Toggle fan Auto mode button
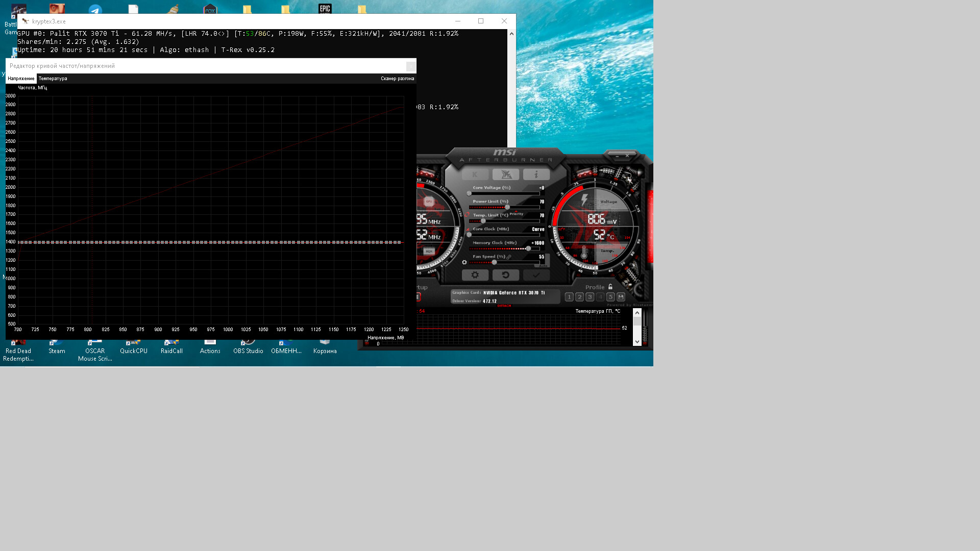The image size is (980, 551). [x=544, y=265]
